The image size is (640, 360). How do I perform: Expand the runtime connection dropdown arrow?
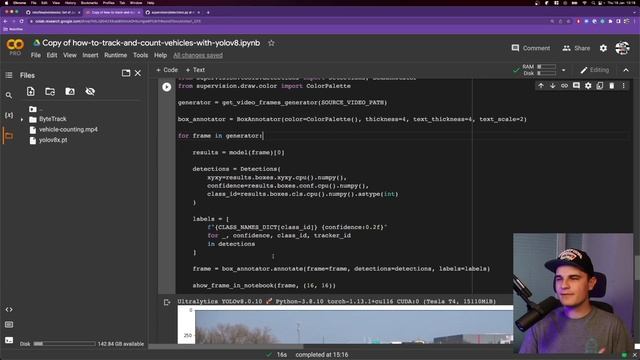tap(564, 70)
